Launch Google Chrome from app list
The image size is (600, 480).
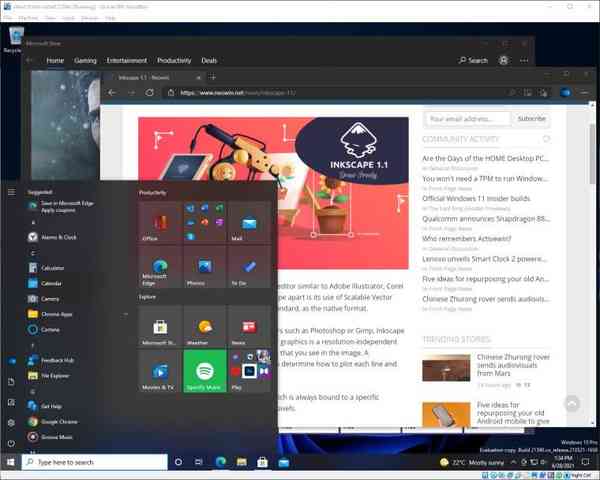tap(54, 421)
